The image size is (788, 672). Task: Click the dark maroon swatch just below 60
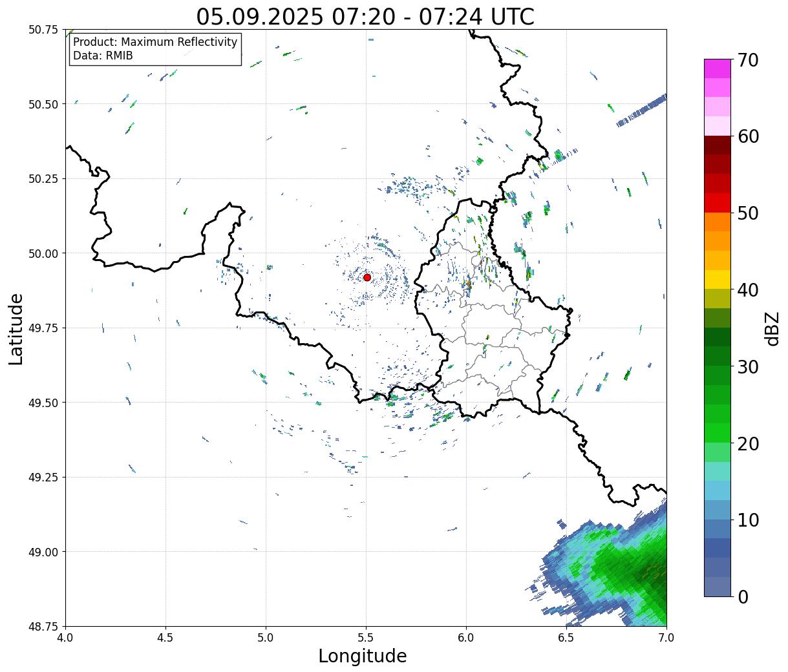[x=718, y=145]
